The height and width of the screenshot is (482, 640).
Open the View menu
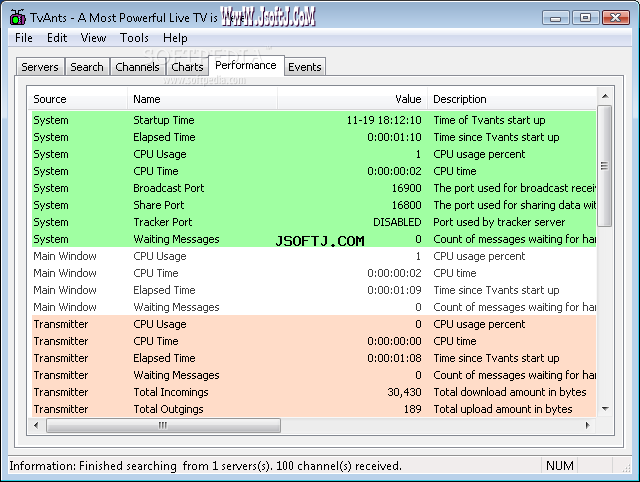93,38
